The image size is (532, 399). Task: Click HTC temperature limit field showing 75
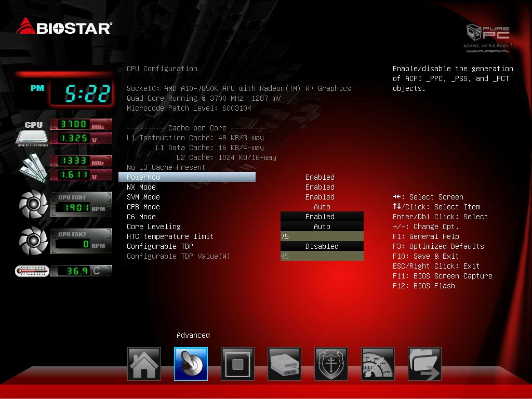[x=322, y=236]
